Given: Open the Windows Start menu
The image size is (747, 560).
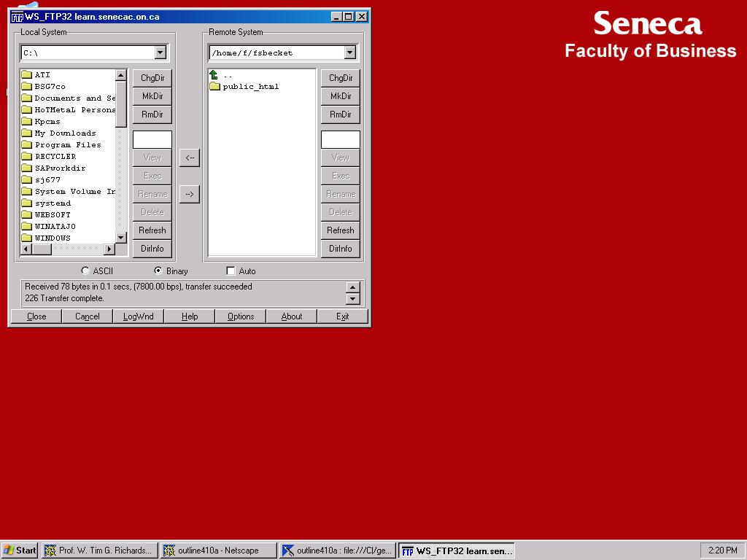Looking at the screenshot, I should click(x=20, y=551).
